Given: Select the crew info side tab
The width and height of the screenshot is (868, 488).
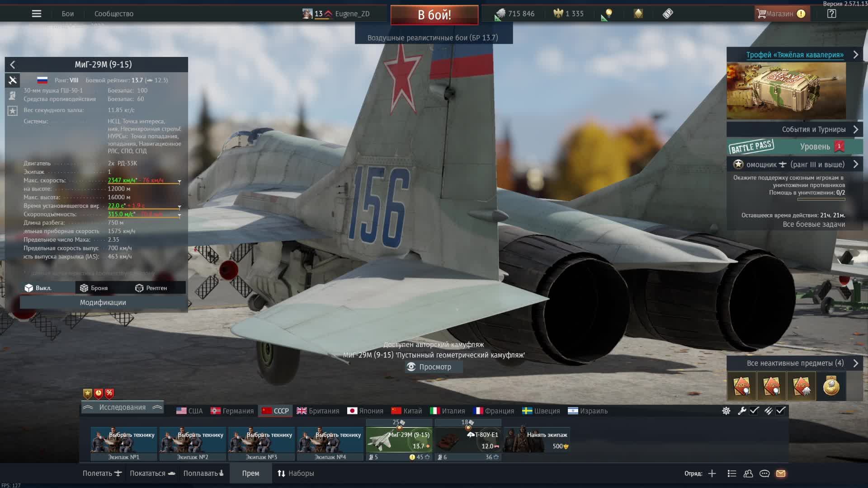Looking at the screenshot, I should [x=13, y=95].
